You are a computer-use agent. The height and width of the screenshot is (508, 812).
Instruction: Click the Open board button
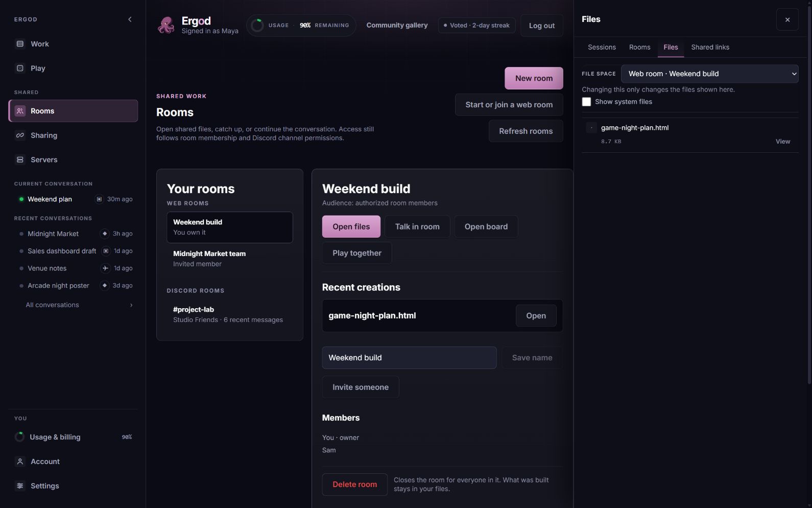tap(486, 227)
